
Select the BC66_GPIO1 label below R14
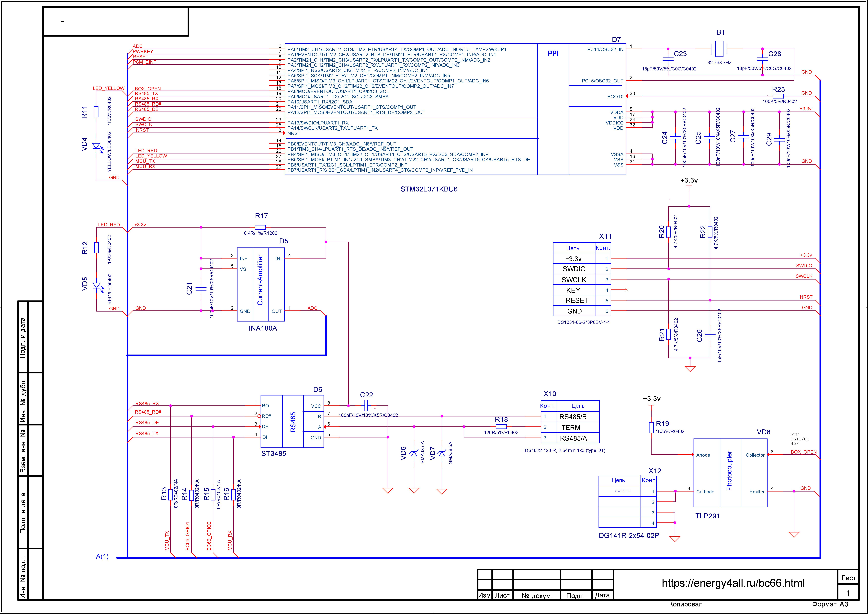click(188, 536)
